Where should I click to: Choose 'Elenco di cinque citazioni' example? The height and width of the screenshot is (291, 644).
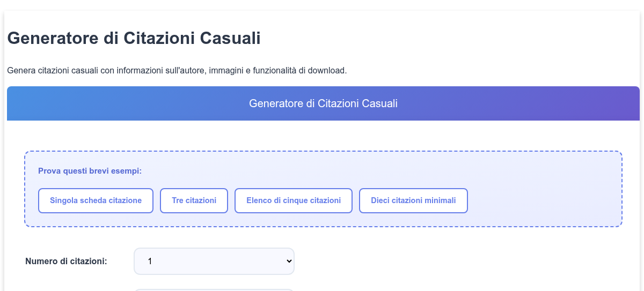pos(294,200)
